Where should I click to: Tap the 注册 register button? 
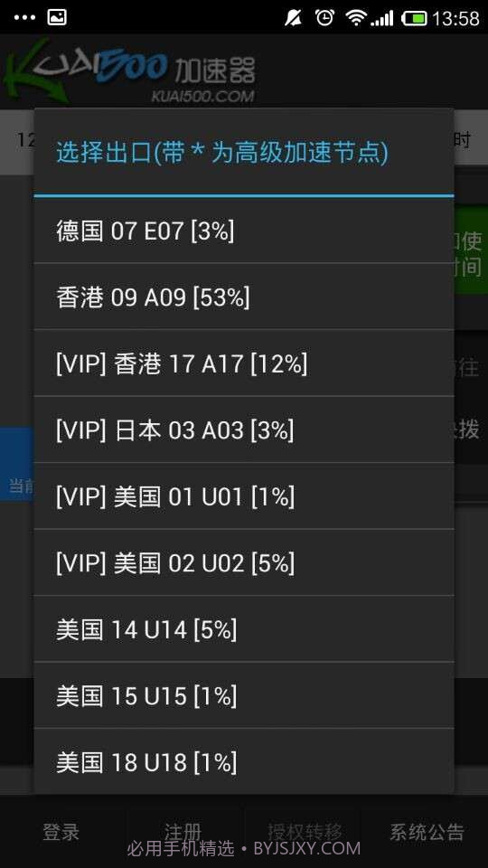point(183,832)
